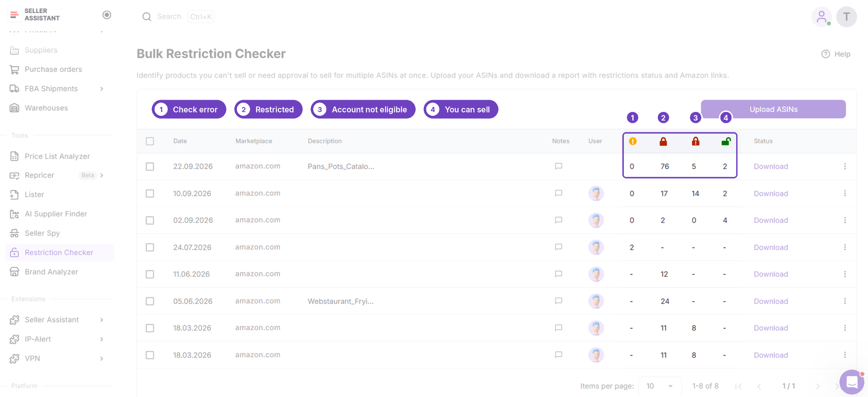Click the Lister icon in sidebar
Image resolution: width=868 pixels, height=397 pixels.
coord(14,195)
